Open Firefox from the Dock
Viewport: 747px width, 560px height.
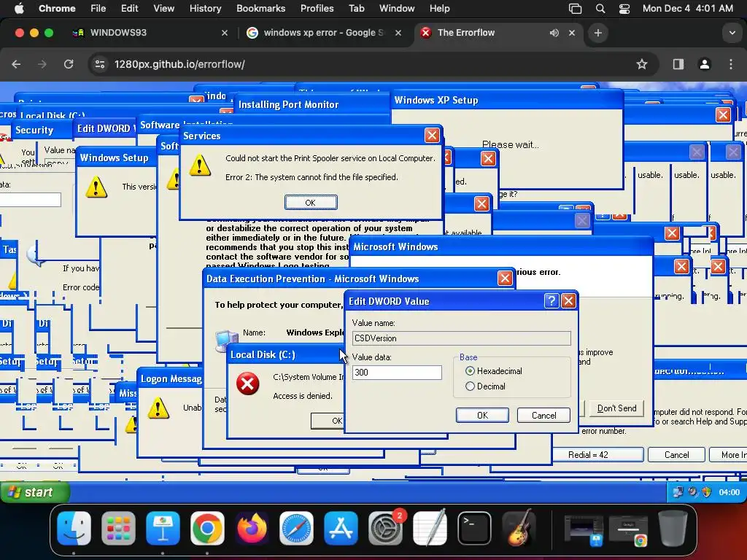click(x=252, y=528)
